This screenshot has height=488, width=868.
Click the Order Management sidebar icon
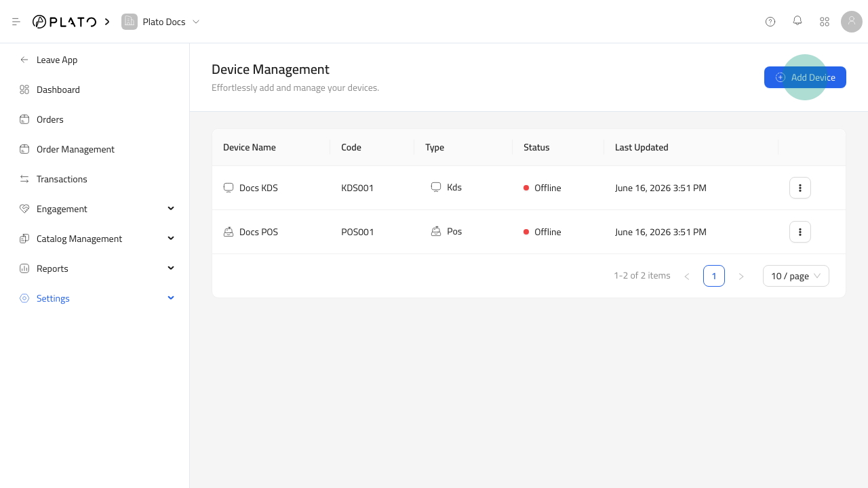(24, 149)
